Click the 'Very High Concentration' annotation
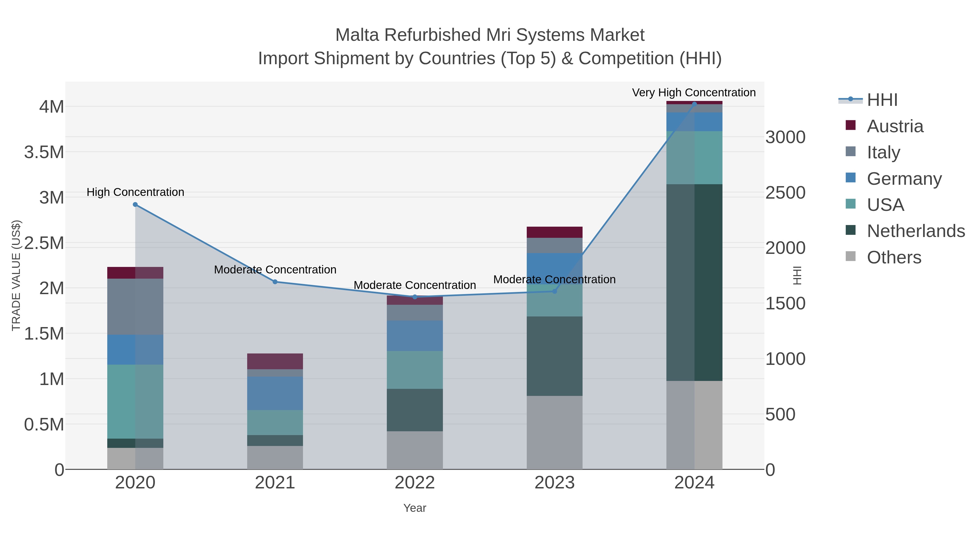The image size is (980, 551). click(x=694, y=93)
